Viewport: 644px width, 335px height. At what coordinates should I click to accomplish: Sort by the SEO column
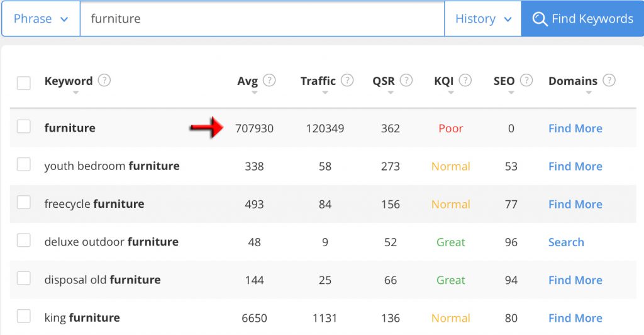point(511,93)
